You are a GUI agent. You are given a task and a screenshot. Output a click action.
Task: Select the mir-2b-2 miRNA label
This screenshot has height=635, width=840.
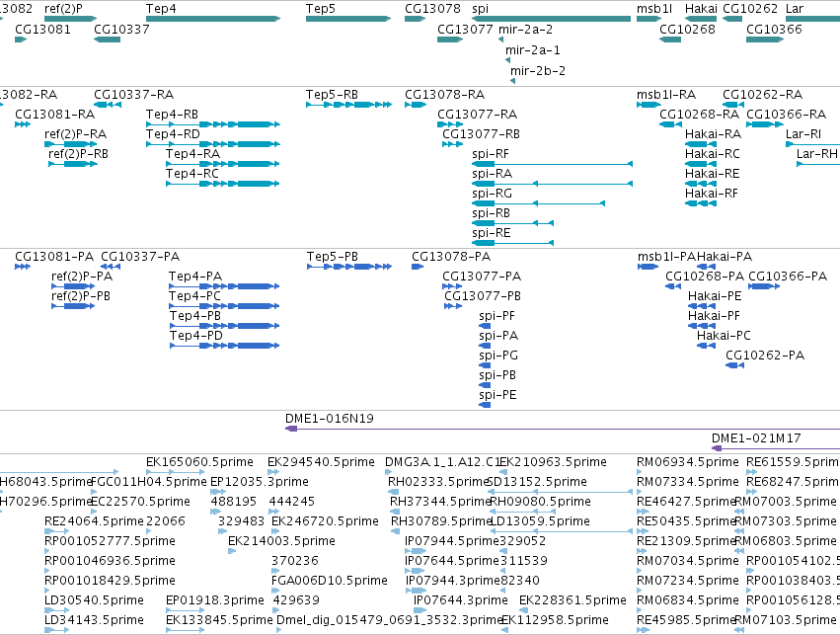[537, 71]
